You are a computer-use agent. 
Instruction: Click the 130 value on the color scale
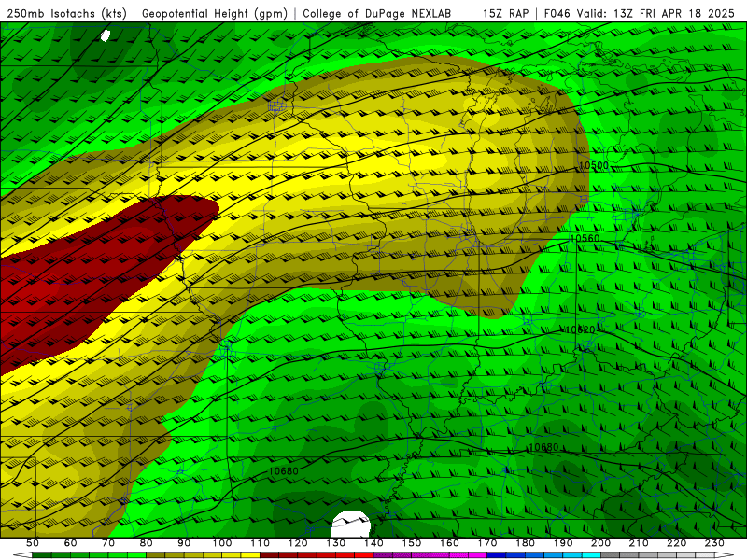point(336,543)
